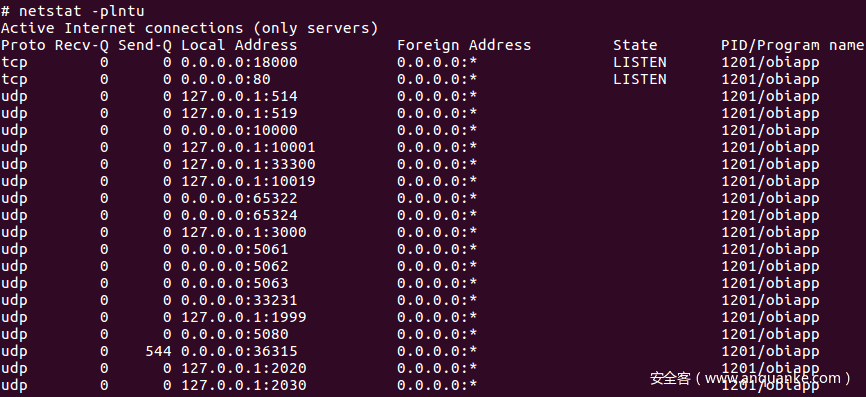The height and width of the screenshot is (397, 866).
Task: Click 1201/obiapp in the 0.0.0.0:5061 row
Action: (770, 250)
